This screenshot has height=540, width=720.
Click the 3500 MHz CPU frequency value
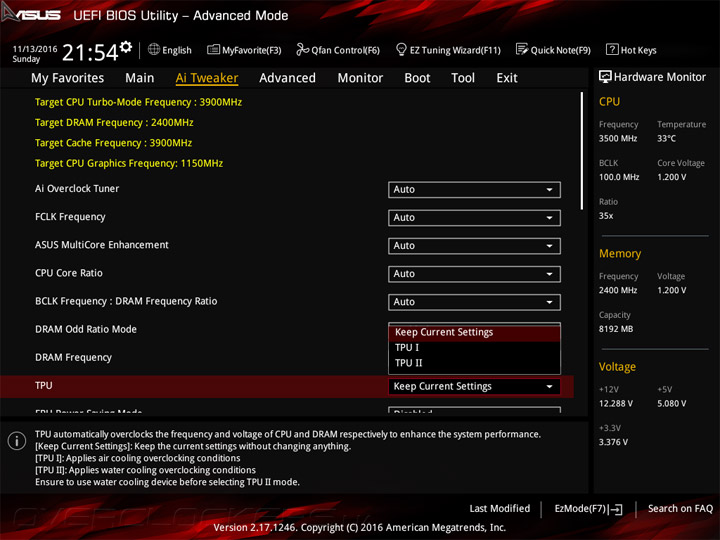point(618,139)
